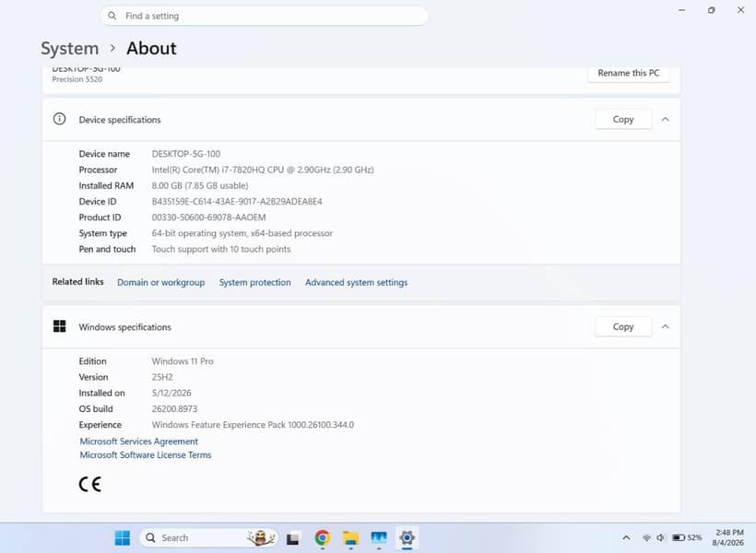Select the installed on date 5/12/2026
Screen dimensions: 756x553
[x=171, y=393]
